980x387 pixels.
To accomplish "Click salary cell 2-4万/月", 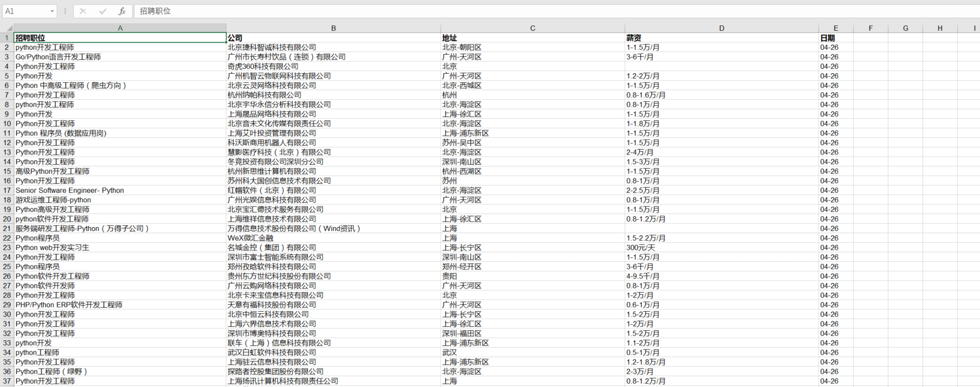I will coord(721,152).
